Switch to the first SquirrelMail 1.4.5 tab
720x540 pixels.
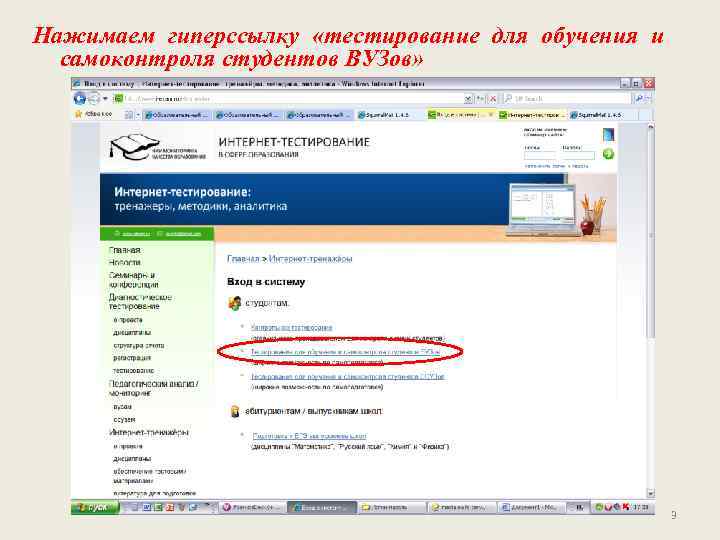(x=390, y=115)
